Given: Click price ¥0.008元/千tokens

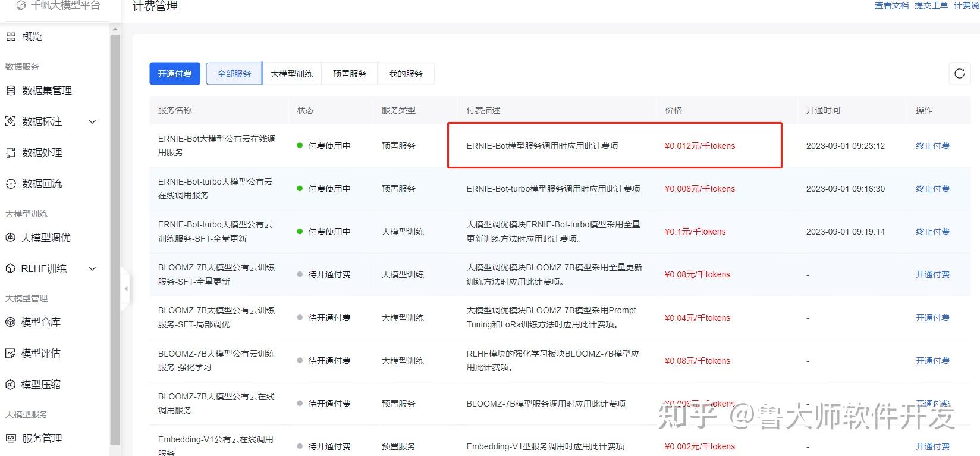Looking at the screenshot, I should coord(700,189).
